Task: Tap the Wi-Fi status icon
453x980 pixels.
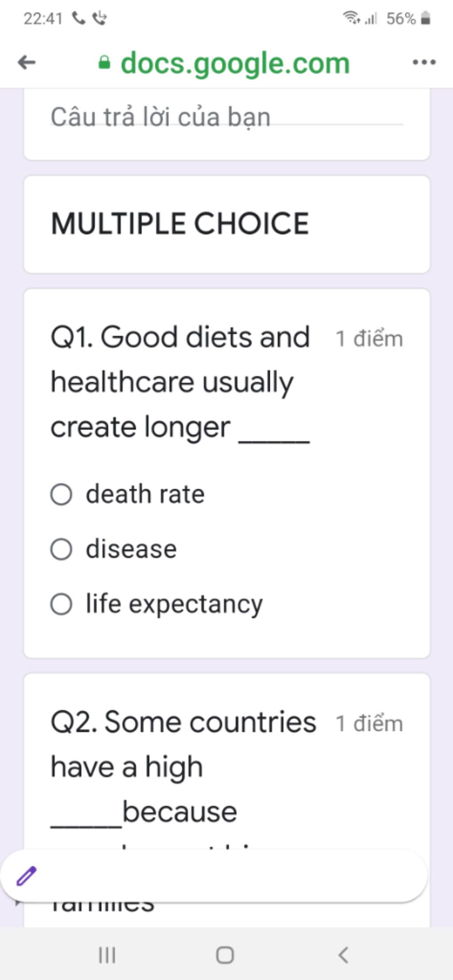Action: 351,18
